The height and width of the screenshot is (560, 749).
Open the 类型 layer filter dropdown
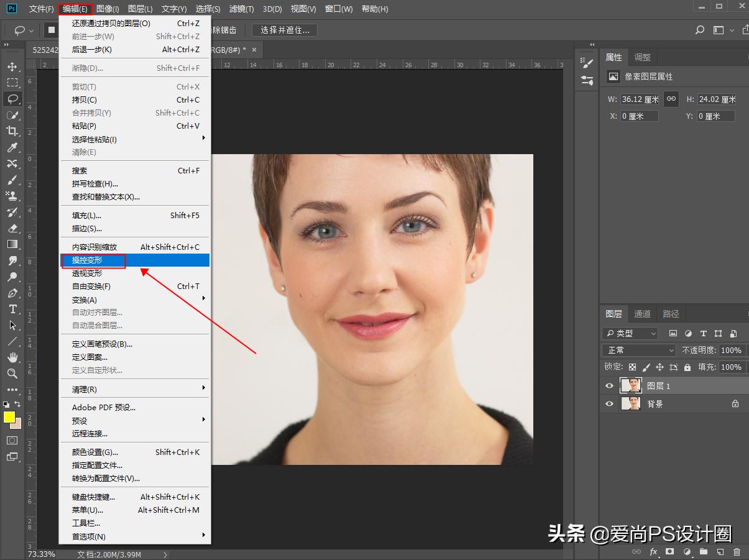pyautogui.click(x=630, y=334)
